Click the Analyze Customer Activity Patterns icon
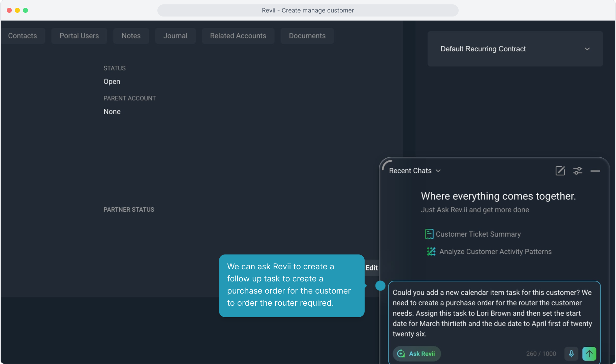 point(431,251)
